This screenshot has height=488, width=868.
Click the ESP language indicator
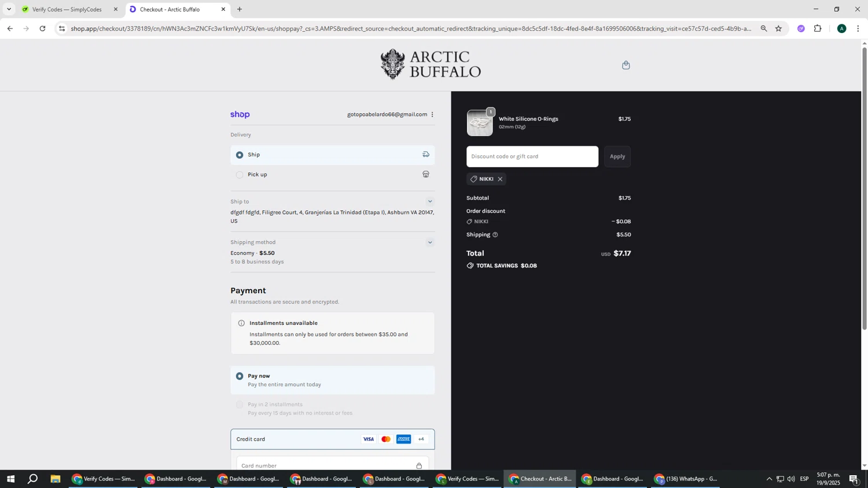click(x=804, y=479)
